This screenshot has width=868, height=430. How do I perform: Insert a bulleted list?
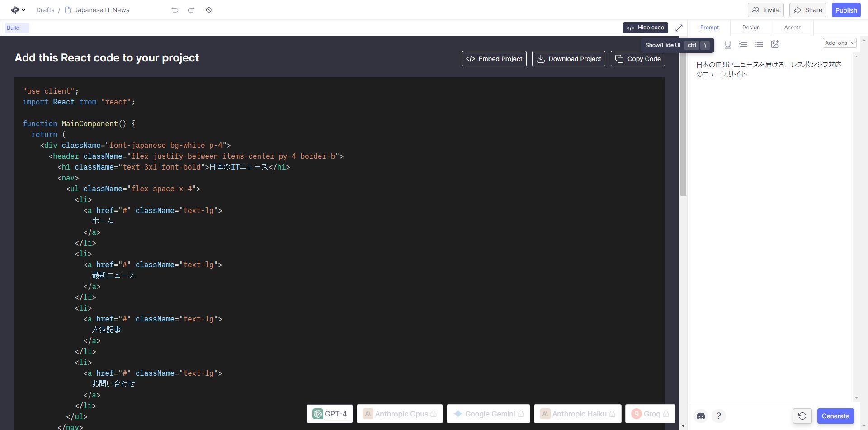(759, 44)
